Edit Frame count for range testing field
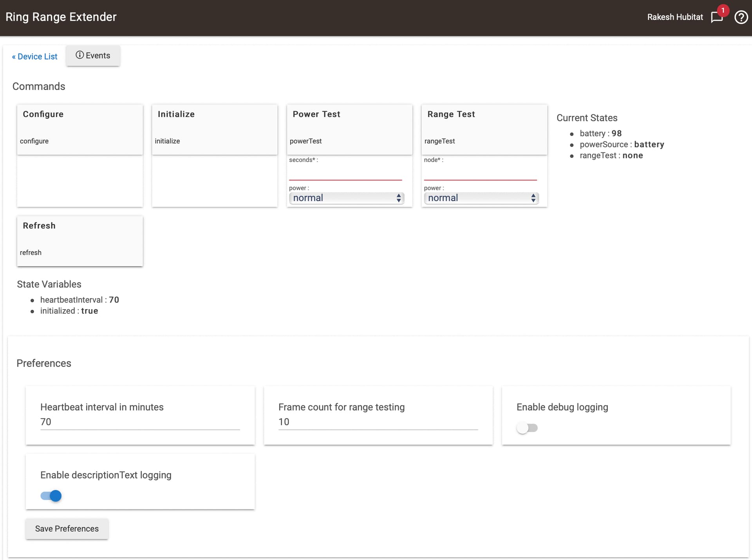Viewport: 752px width, 560px height. coord(378,422)
